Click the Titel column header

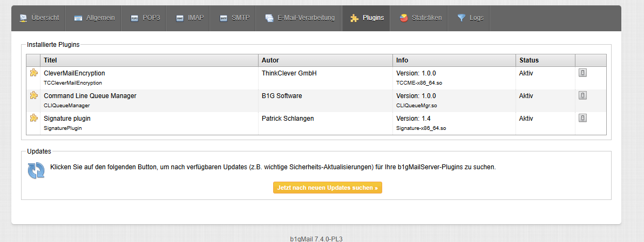pos(50,60)
